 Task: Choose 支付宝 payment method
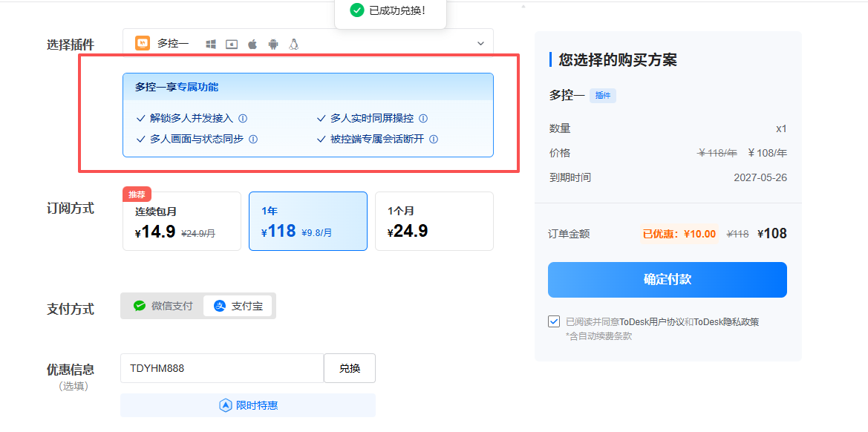point(238,306)
